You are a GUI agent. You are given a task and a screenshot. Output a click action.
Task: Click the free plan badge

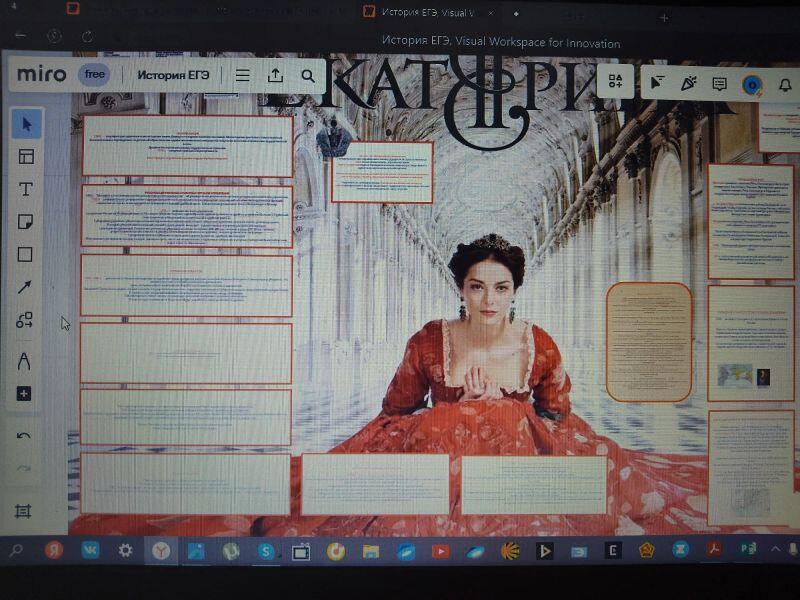coord(94,75)
